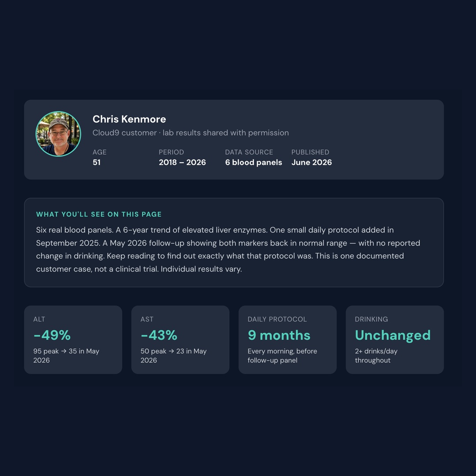Click the -49% ALT value
This screenshot has height=476, width=476.
coord(52,335)
